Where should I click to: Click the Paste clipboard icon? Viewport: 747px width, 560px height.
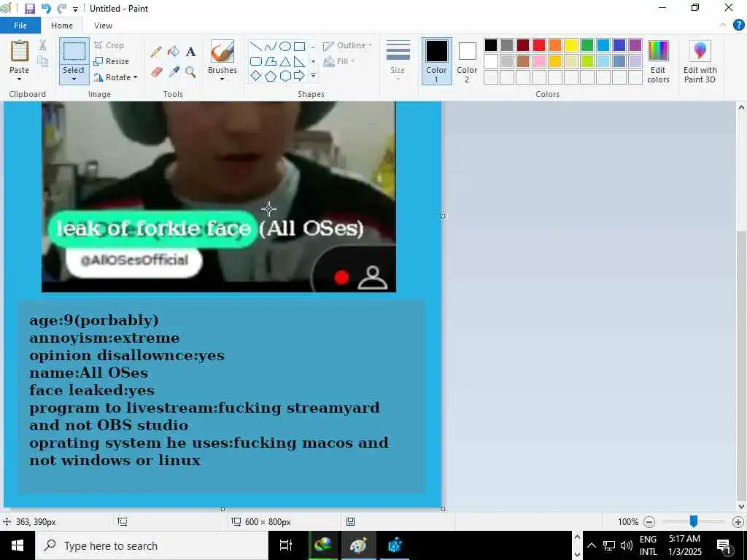point(20,51)
